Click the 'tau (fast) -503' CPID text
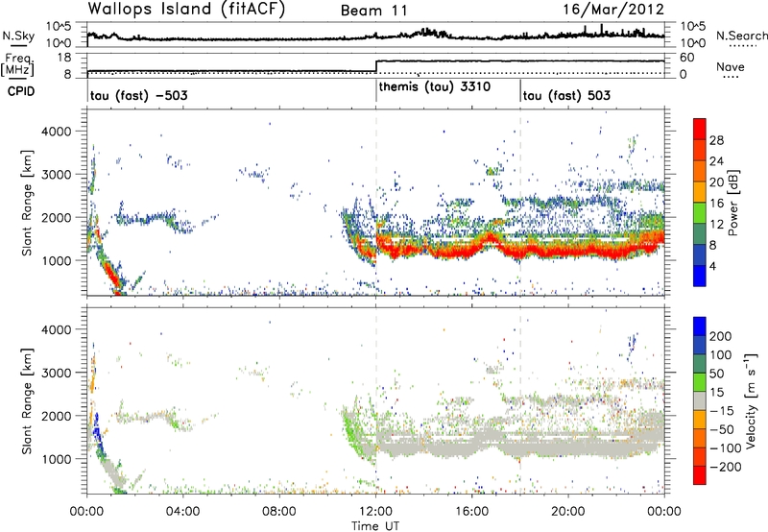This screenshot has width=768, height=532. 138,95
